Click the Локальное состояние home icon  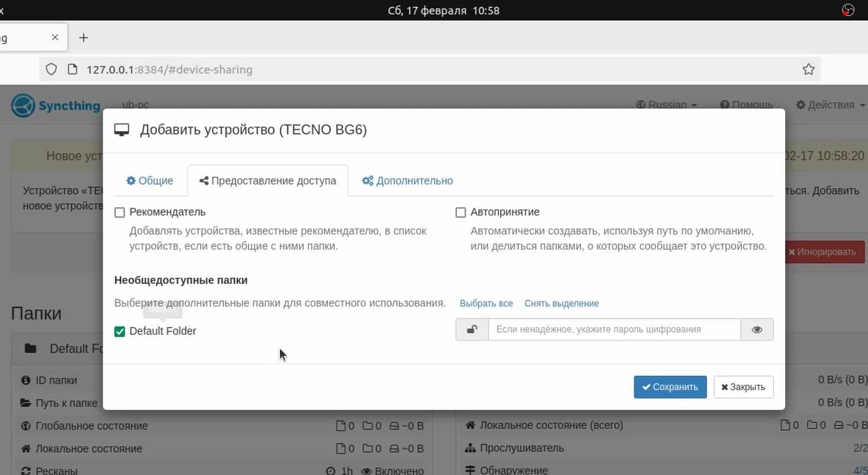pos(26,449)
